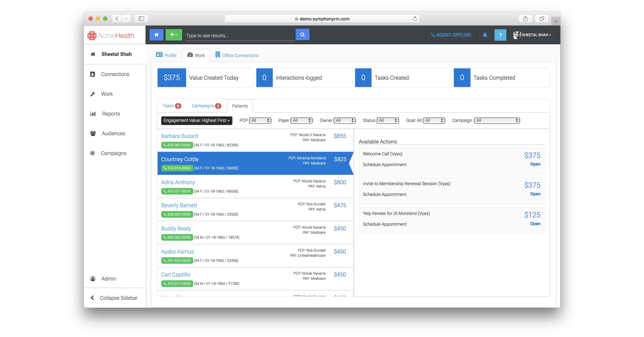The width and height of the screenshot is (644, 337).
Task: Open Campaigns target icon in sidebar
Action: 93,153
